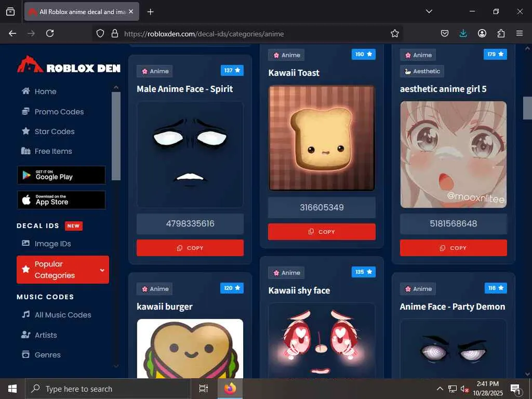Image resolution: width=532 pixels, height=399 pixels.
Task: Open the Kawaii Toast image
Action: 322,138
